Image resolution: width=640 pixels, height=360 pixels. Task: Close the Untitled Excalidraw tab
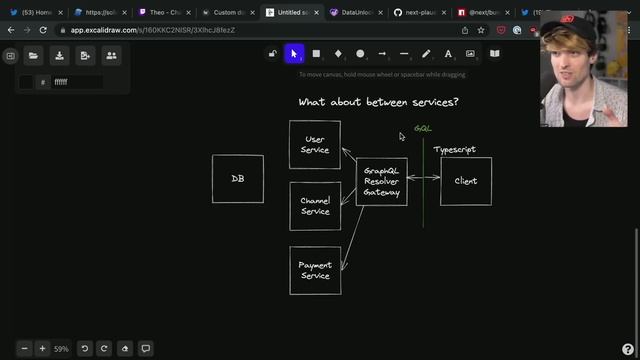click(x=316, y=13)
